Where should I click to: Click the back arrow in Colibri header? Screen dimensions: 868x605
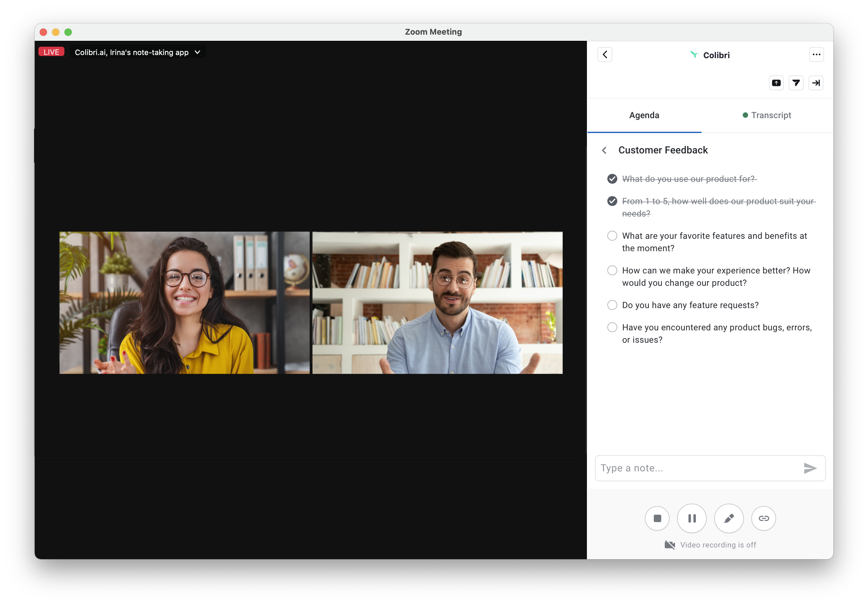click(x=605, y=55)
